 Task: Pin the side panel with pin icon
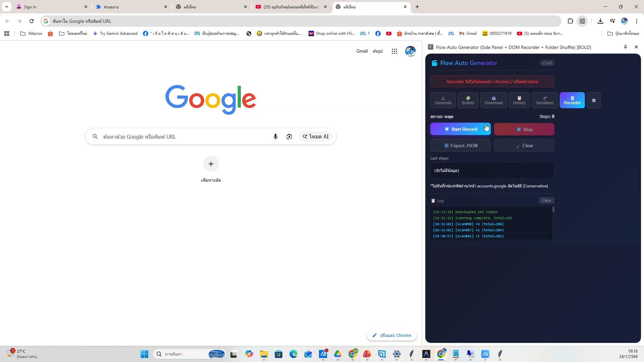click(625, 47)
